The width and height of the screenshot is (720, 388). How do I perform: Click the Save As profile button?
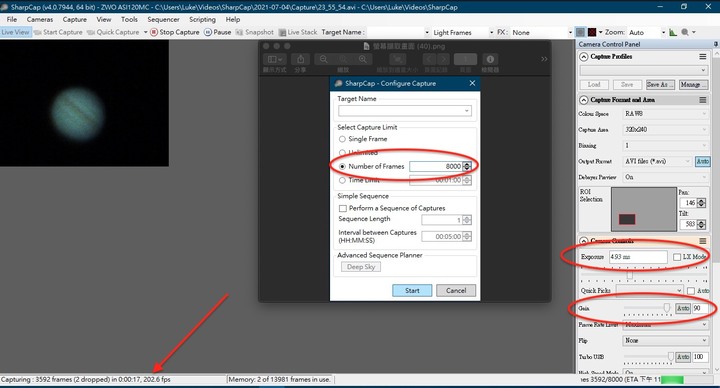coord(660,84)
